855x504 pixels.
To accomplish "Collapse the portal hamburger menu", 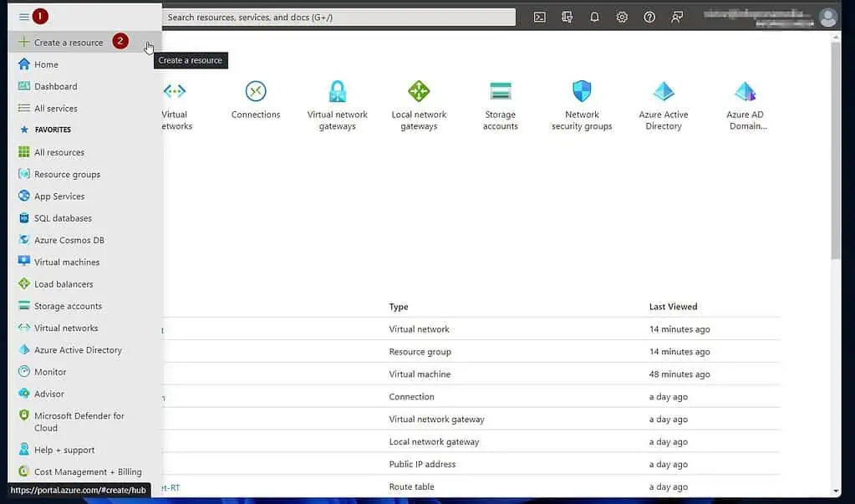I will [23, 17].
